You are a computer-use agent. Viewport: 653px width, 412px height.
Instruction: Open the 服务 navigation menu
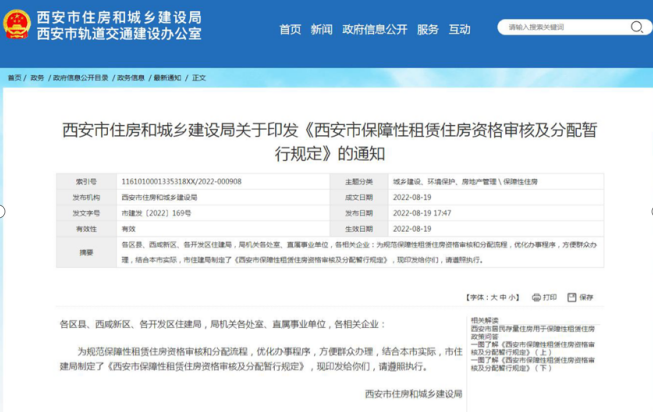point(428,29)
